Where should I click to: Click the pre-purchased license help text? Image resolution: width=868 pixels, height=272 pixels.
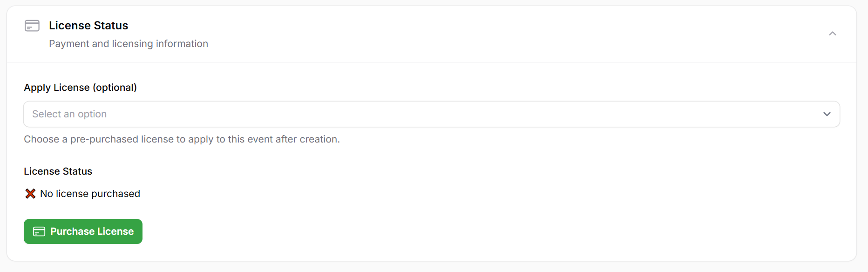[182, 139]
